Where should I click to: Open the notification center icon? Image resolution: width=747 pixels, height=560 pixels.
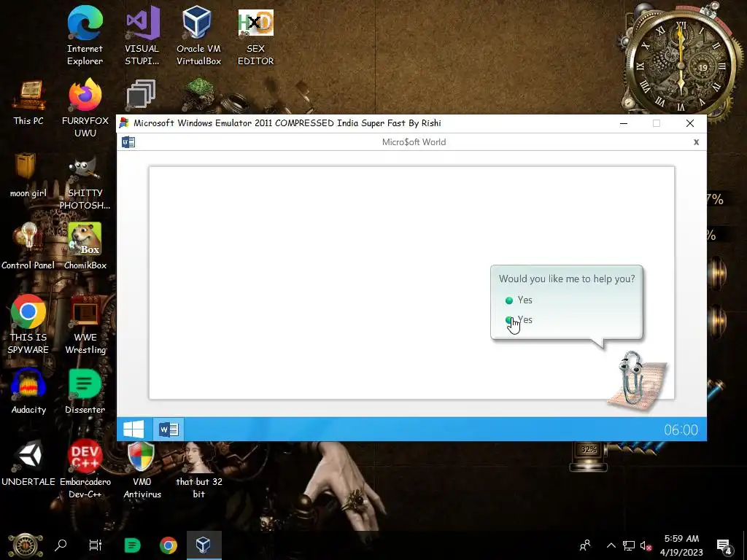pos(724,545)
